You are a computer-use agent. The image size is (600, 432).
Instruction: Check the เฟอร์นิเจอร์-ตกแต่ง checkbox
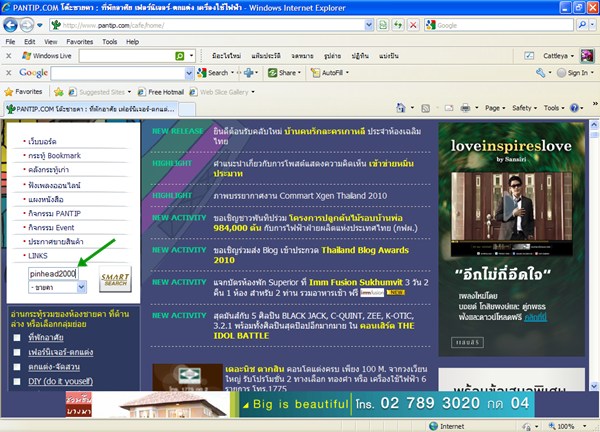(x=17, y=352)
